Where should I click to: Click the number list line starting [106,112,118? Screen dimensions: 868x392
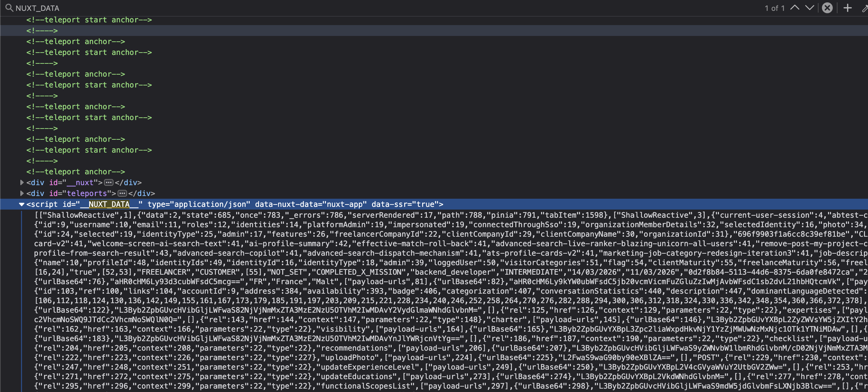(451, 300)
